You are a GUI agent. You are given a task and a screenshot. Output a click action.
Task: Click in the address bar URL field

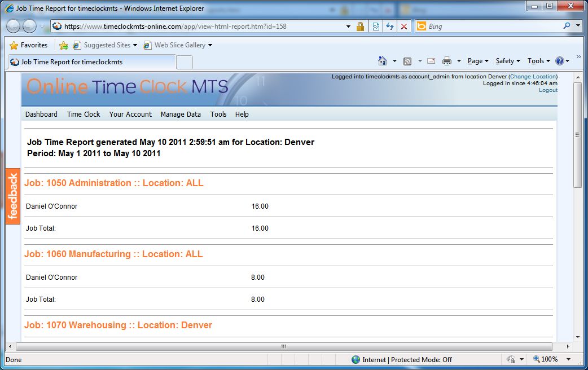[203, 27]
